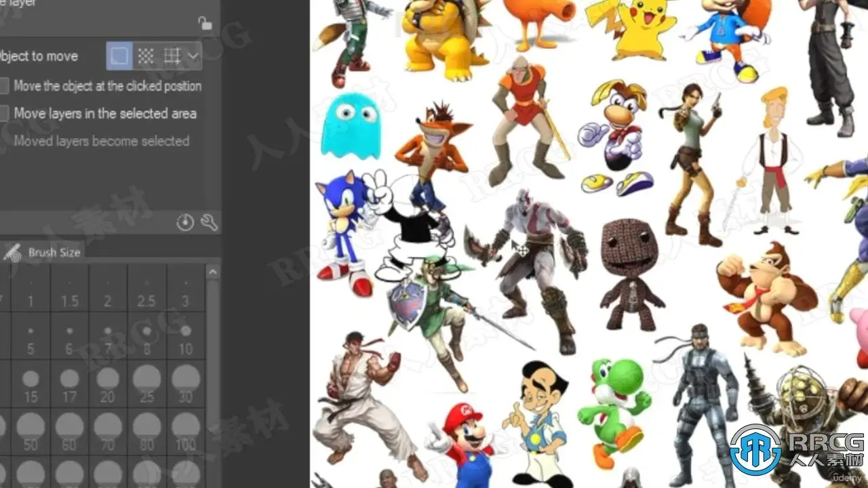
Task: Choose the brush size 2 preset
Action: point(108,288)
